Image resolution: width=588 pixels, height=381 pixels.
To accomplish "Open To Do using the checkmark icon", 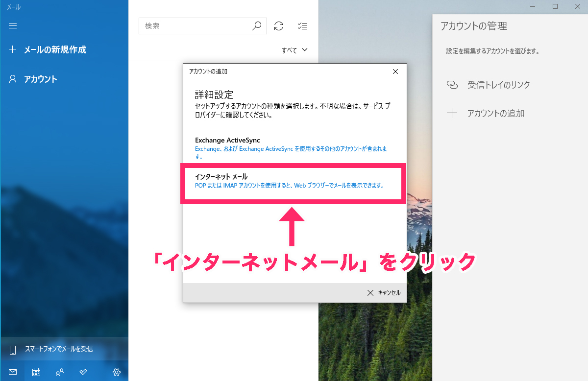I will [83, 372].
